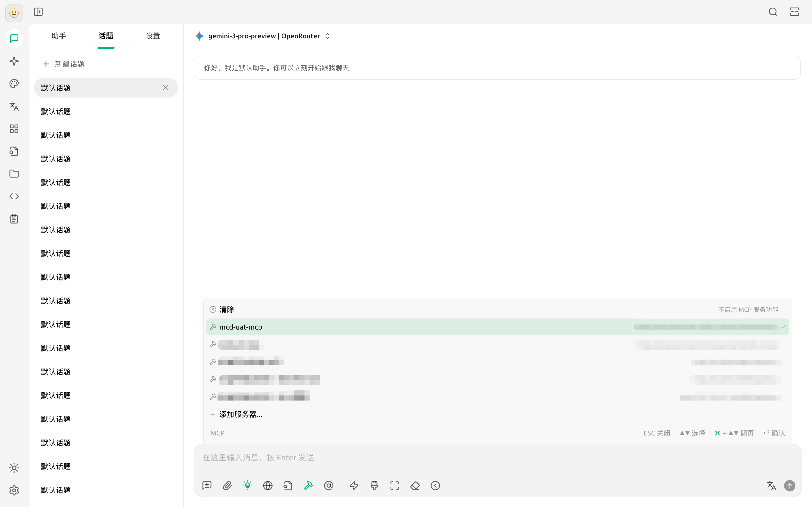This screenshot has width=812, height=507.
Task: Switch to the 助手 tab
Action: pyautogui.click(x=59, y=36)
